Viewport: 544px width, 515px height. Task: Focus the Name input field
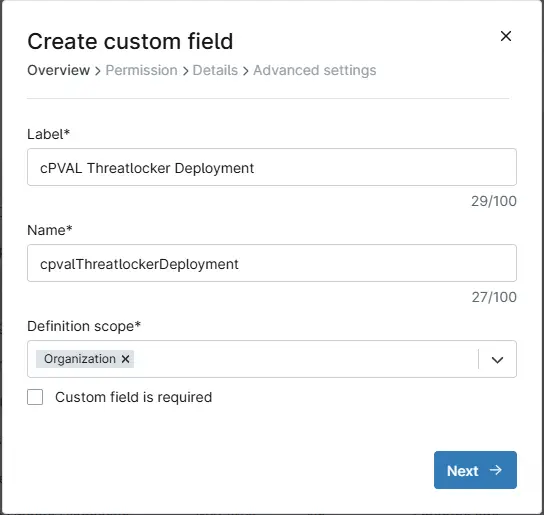pyautogui.click(x=272, y=263)
